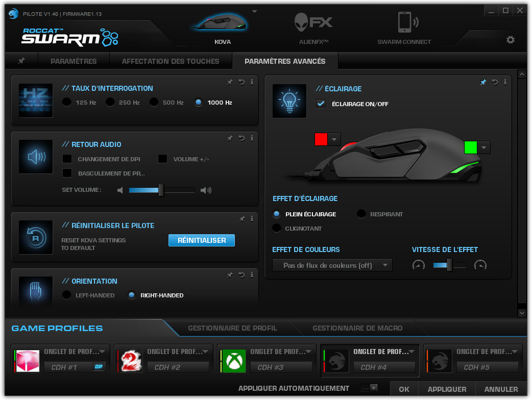
Task: Click the red color swatch
Action: [x=321, y=139]
